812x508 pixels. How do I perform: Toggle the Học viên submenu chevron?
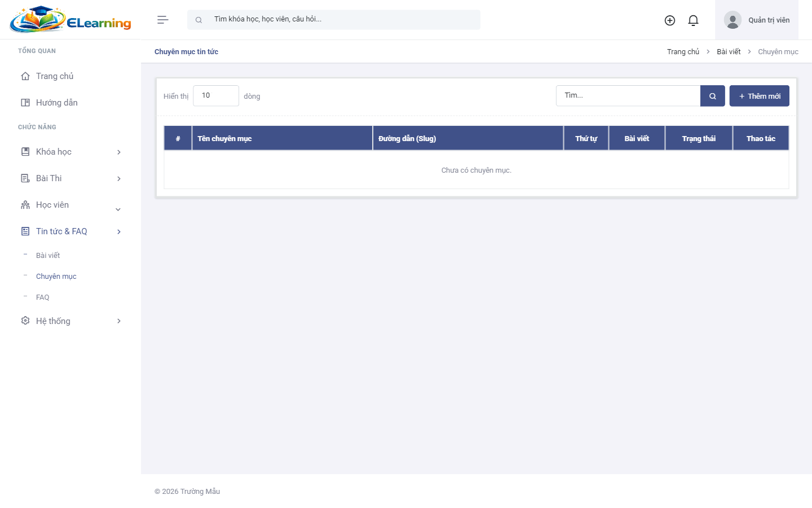tap(118, 209)
